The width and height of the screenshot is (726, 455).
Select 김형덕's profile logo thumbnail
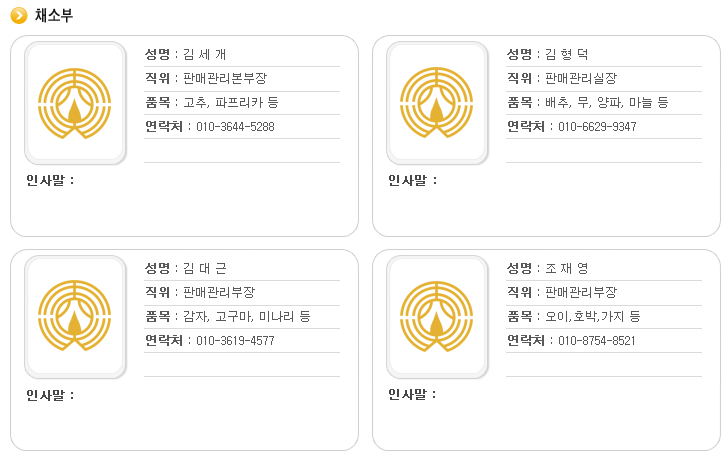(437, 103)
